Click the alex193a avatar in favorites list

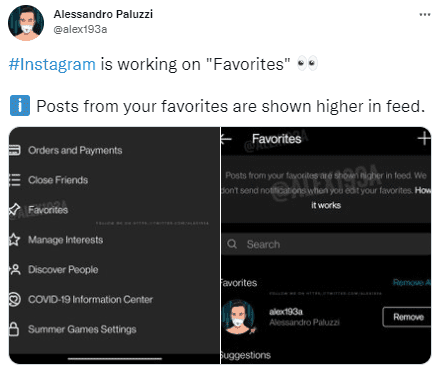[x=239, y=316]
